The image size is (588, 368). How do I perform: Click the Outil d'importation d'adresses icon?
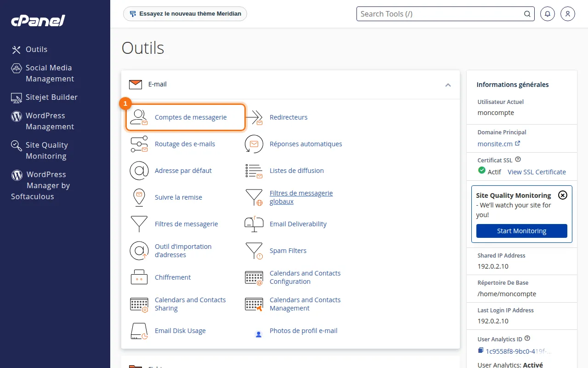pyautogui.click(x=139, y=251)
